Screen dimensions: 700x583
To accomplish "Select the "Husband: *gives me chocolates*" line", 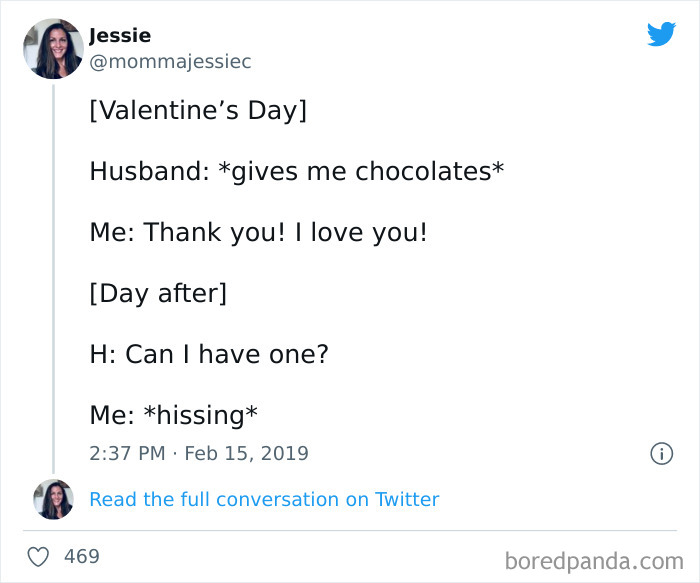I will tap(296, 171).
